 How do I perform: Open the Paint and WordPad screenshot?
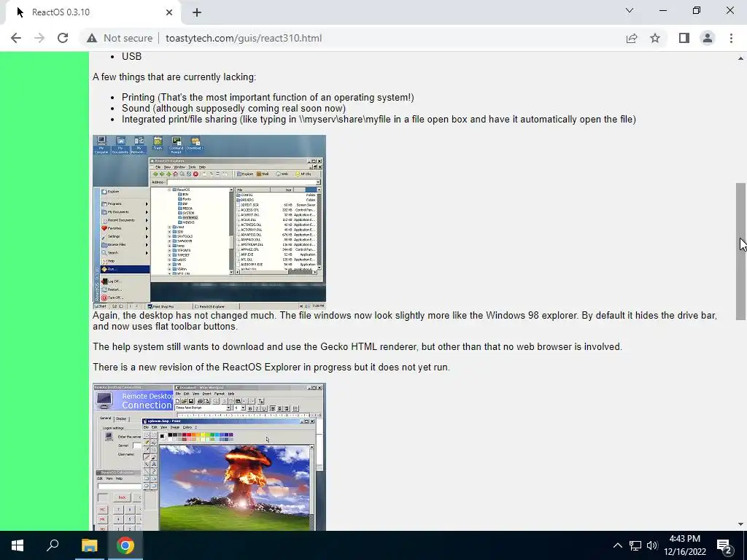(209, 457)
